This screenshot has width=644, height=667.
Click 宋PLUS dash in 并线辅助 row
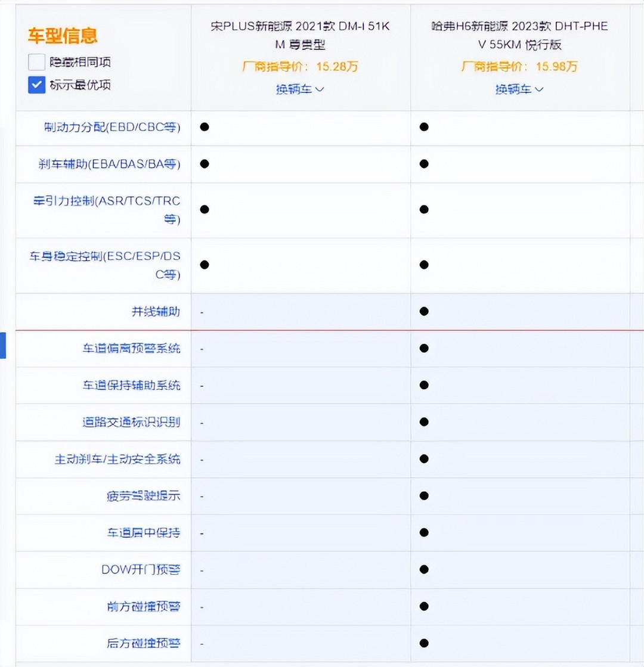(202, 313)
